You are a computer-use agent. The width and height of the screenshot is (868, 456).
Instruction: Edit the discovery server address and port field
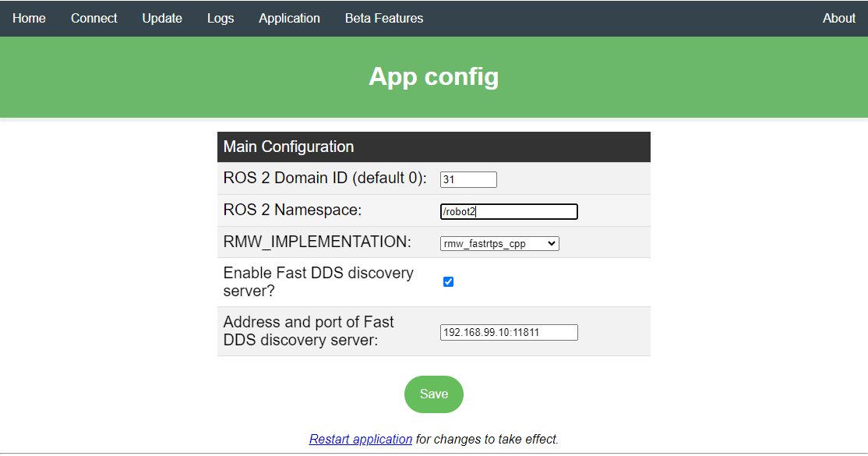coord(509,332)
